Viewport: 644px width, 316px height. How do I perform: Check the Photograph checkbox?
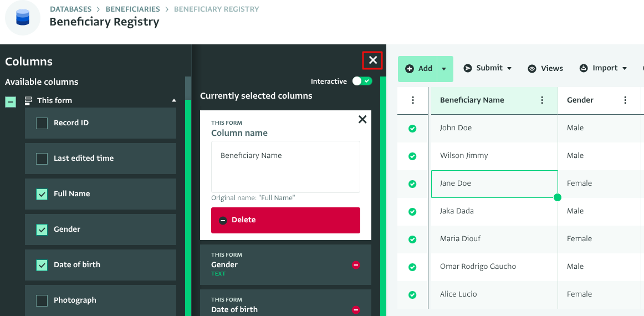[x=42, y=300]
